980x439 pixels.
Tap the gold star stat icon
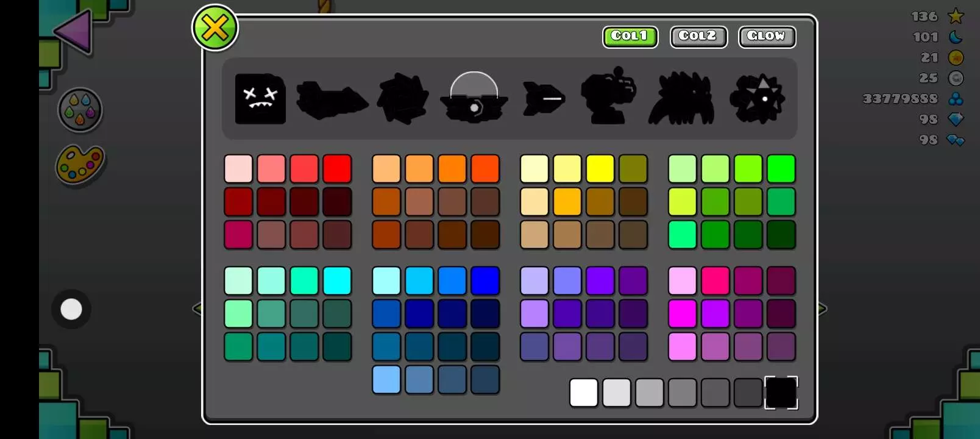click(x=956, y=16)
